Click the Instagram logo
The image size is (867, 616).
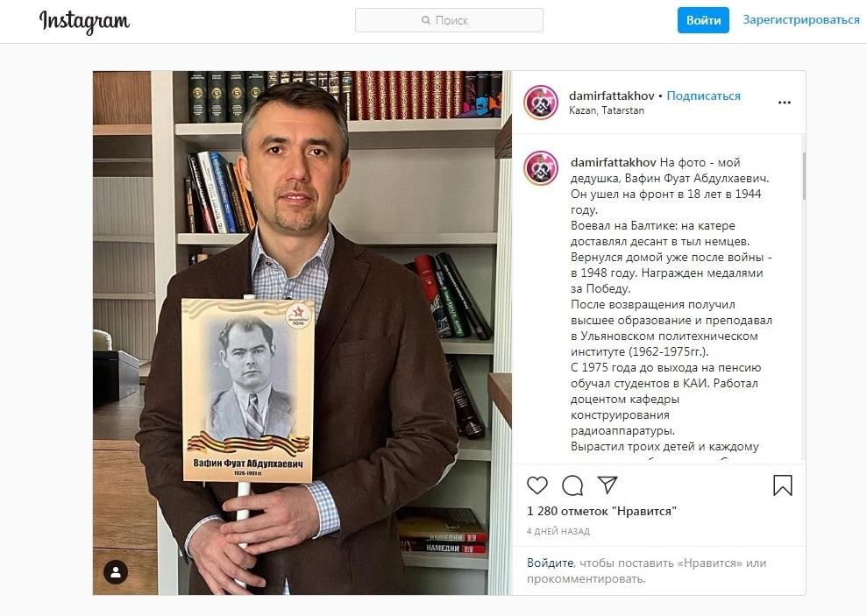tap(84, 22)
